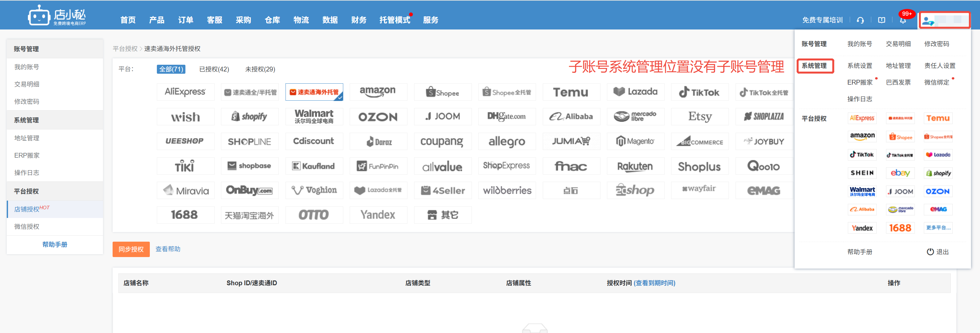Click the 店小秘 ERP logo

click(57, 16)
